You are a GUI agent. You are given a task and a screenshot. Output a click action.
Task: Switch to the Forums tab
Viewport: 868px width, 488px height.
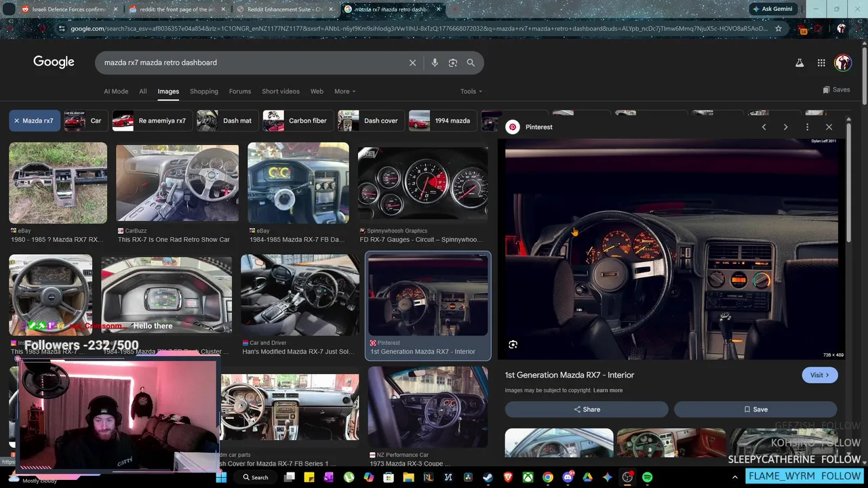239,91
